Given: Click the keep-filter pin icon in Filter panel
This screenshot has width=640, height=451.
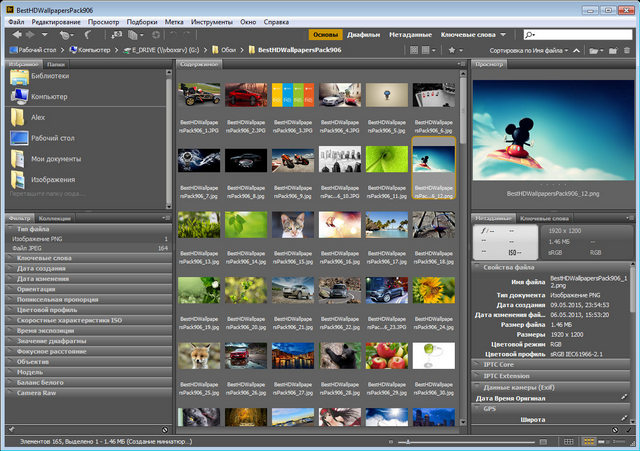Looking at the screenshot, I should click(10, 431).
